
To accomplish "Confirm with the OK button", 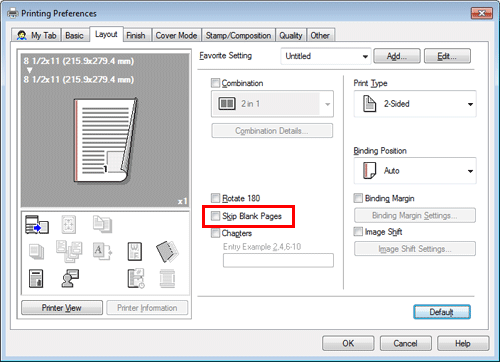I will tap(348, 343).
